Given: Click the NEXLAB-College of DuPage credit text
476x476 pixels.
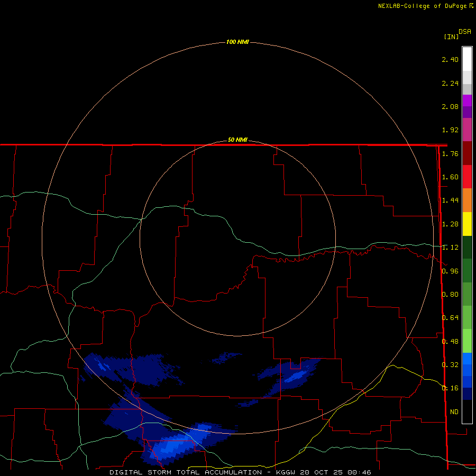Looking at the screenshot, I should (x=422, y=6).
